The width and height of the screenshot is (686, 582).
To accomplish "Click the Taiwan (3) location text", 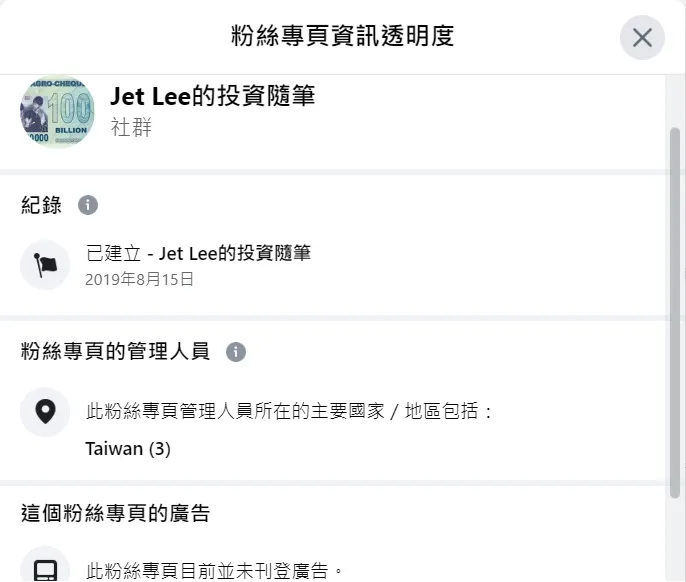I will pos(128,449).
